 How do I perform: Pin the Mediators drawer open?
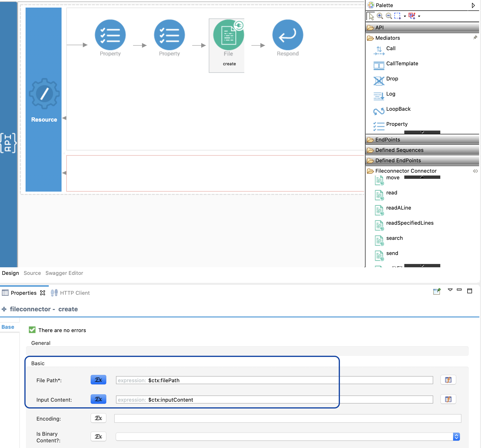475,37
